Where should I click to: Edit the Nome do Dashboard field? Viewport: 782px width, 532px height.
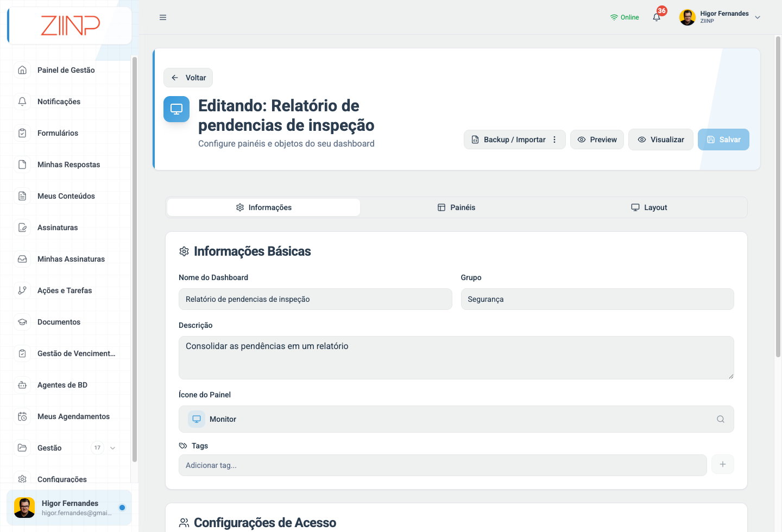point(316,299)
